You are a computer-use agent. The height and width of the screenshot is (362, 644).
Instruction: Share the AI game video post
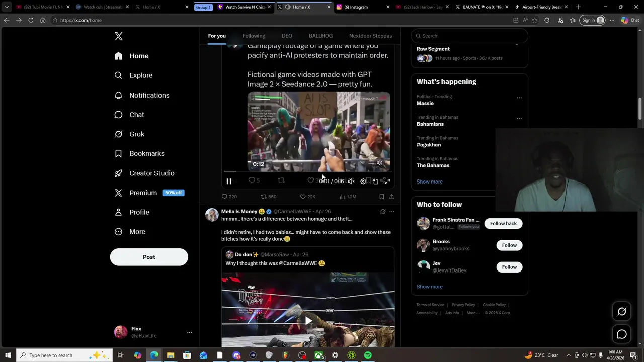click(x=392, y=197)
